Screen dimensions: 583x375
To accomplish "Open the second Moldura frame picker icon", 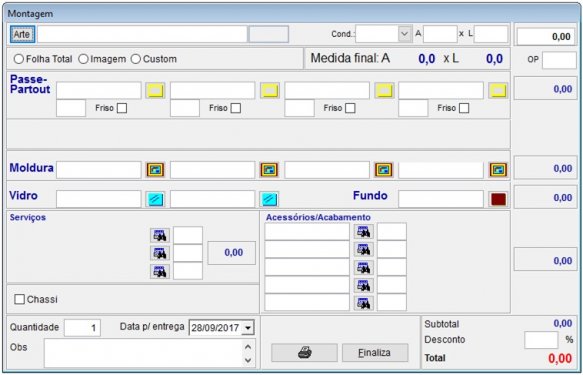I will click(x=269, y=170).
